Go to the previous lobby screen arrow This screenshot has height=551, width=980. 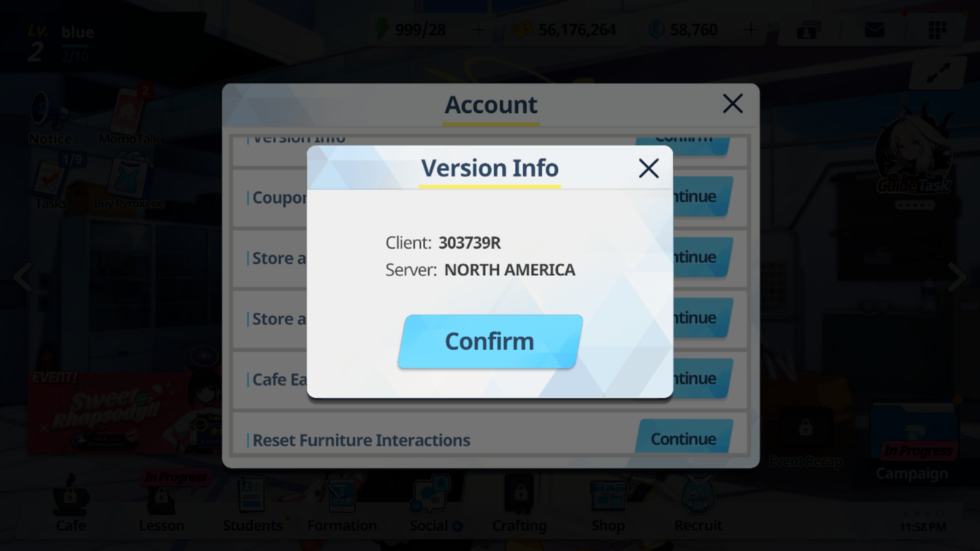coord(23,277)
